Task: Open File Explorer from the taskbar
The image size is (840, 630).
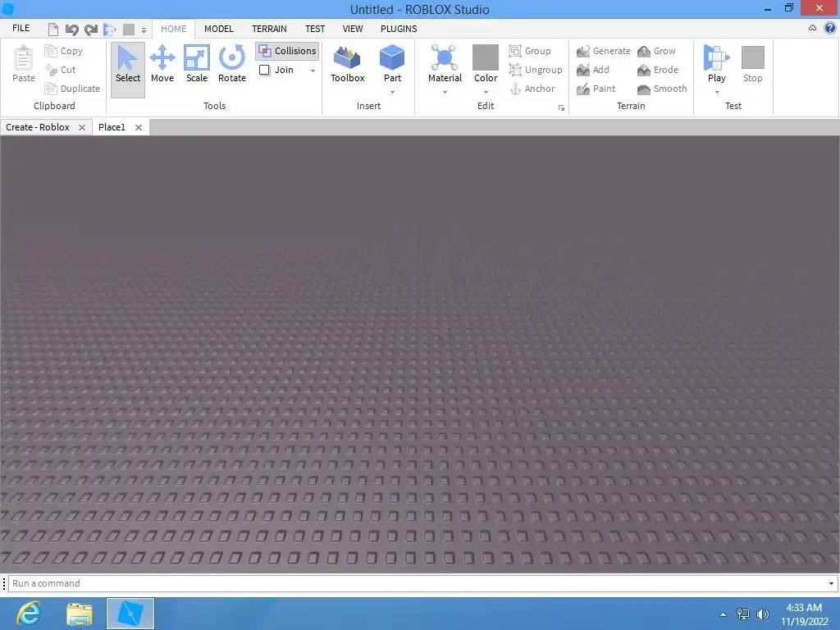Action: click(80, 614)
